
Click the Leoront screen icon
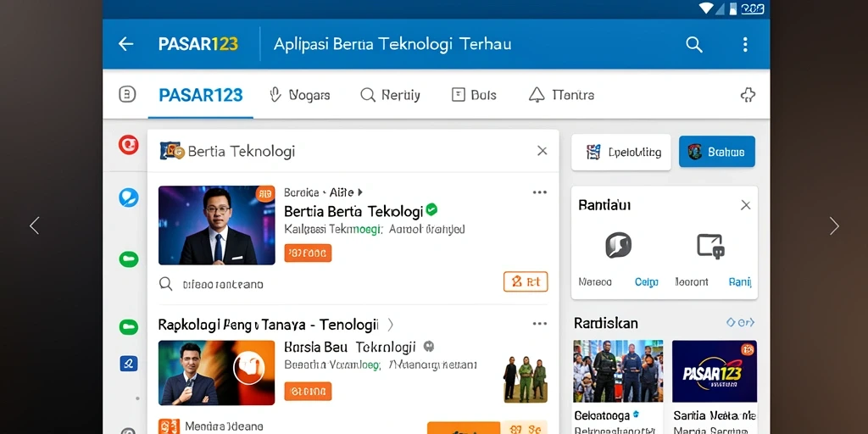[x=711, y=246]
